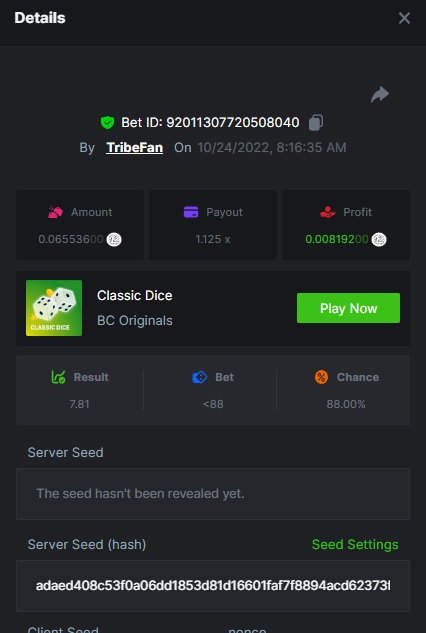426x633 pixels.
Task: Click the Classic Dice title text
Action: [134, 296]
